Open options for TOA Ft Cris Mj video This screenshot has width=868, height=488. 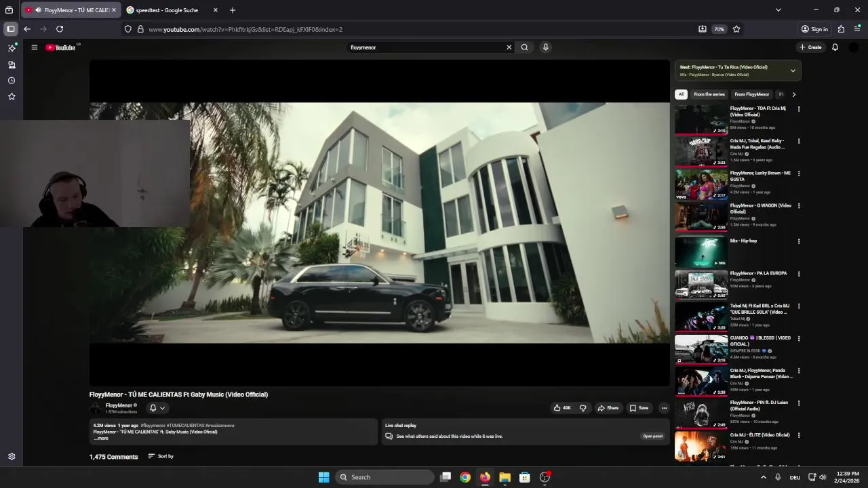click(799, 108)
